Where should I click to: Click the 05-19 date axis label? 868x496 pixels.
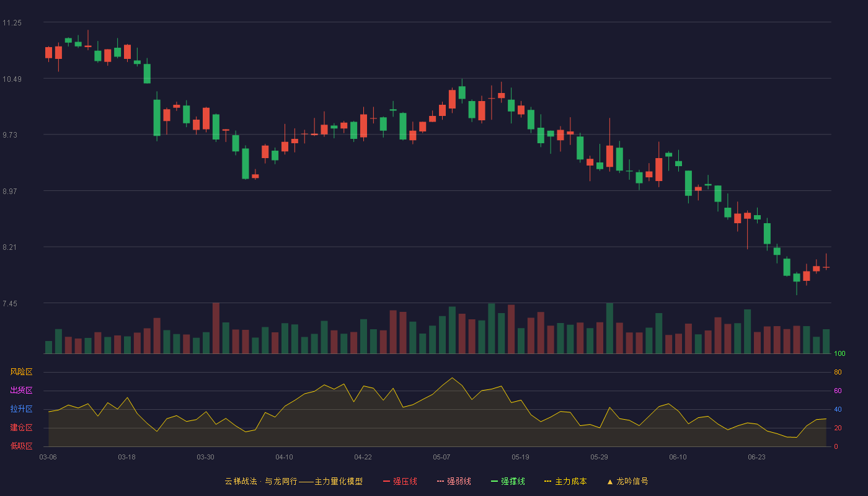(x=521, y=457)
